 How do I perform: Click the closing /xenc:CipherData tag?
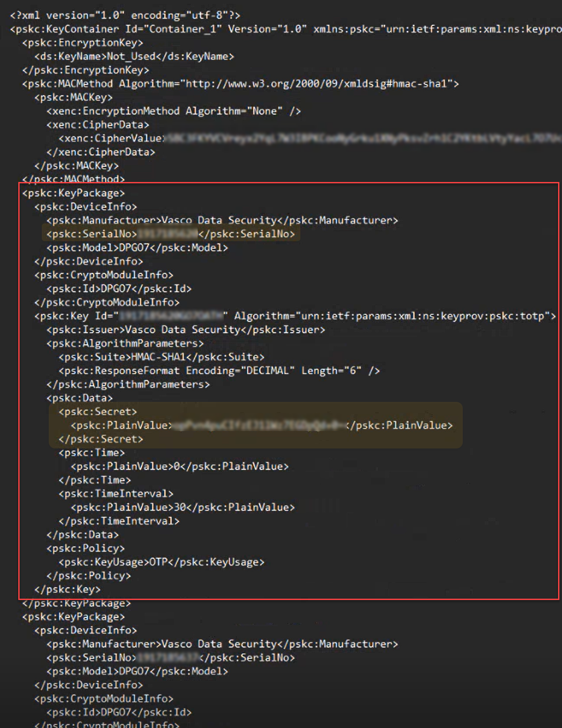tap(101, 152)
